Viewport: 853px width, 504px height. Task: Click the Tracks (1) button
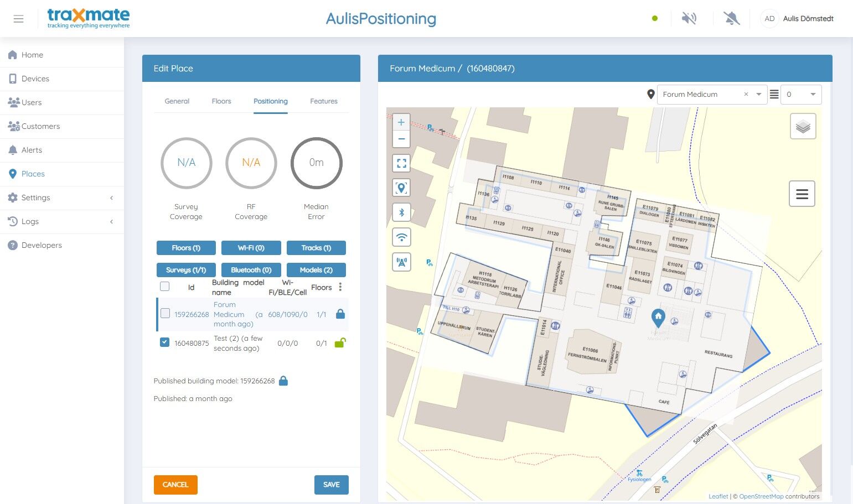316,248
